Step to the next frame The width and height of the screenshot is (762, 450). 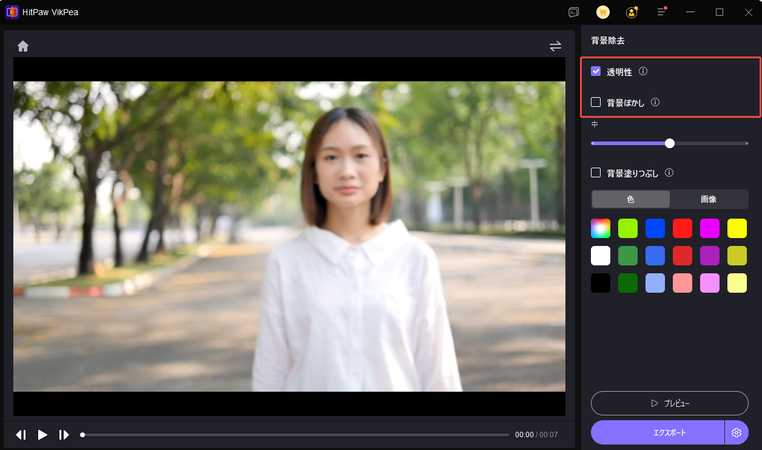(63, 435)
